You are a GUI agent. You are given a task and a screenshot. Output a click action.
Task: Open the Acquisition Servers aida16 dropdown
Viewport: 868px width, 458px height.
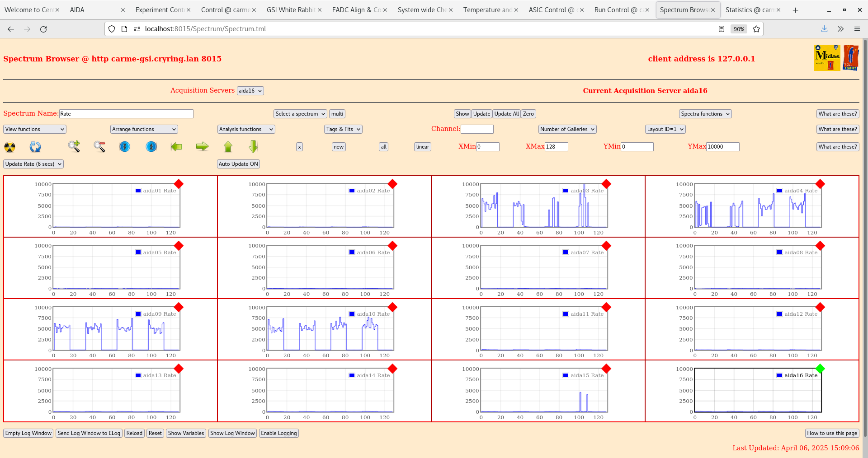coord(250,91)
